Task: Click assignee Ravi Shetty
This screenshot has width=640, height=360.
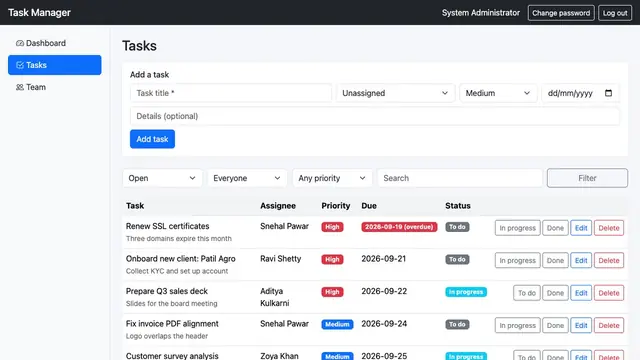Action: click(280, 259)
